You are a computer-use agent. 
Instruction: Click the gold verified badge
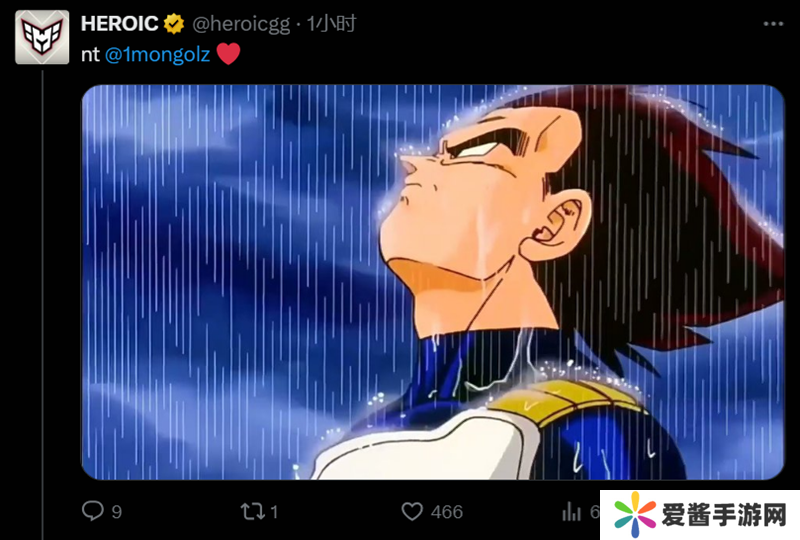tap(174, 23)
